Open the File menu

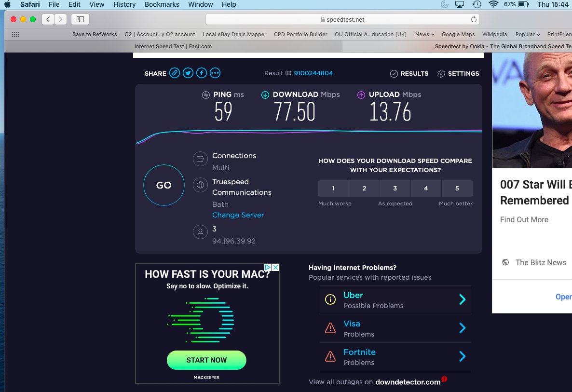coord(54,4)
